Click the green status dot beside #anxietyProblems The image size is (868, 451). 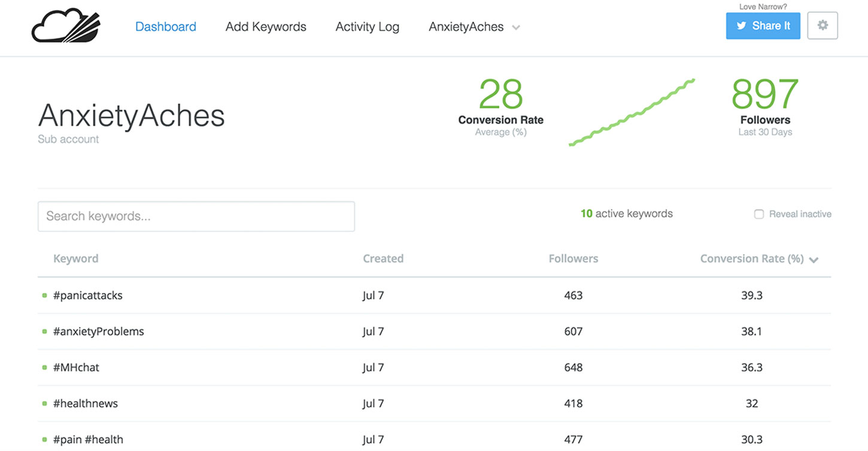[x=44, y=331]
